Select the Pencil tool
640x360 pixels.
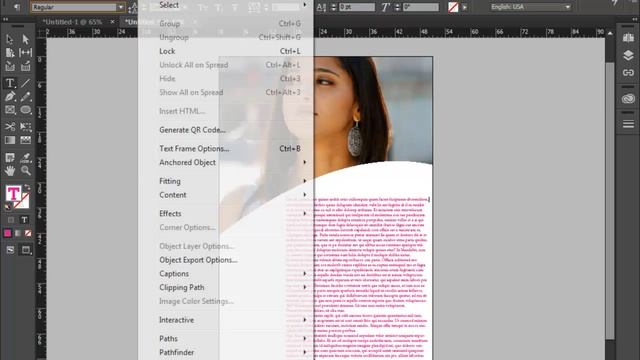click(26, 96)
